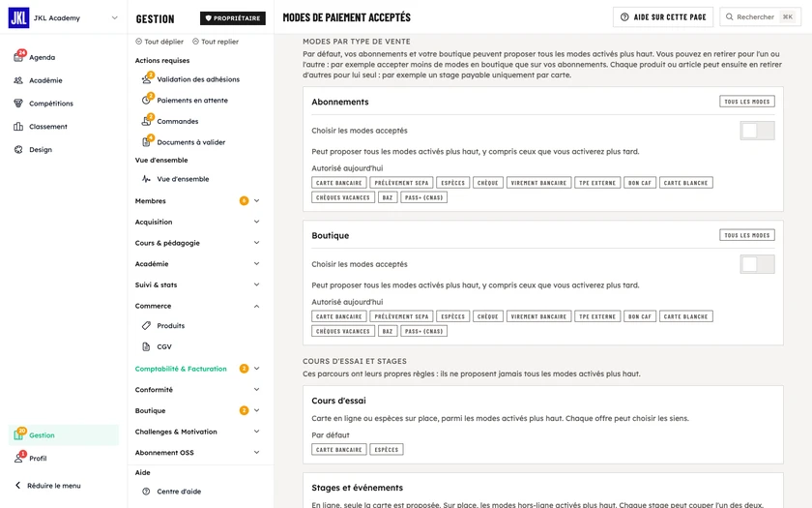The width and height of the screenshot is (812, 508).
Task: Click Carte blanche tag in Abonnements
Action: point(685,183)
